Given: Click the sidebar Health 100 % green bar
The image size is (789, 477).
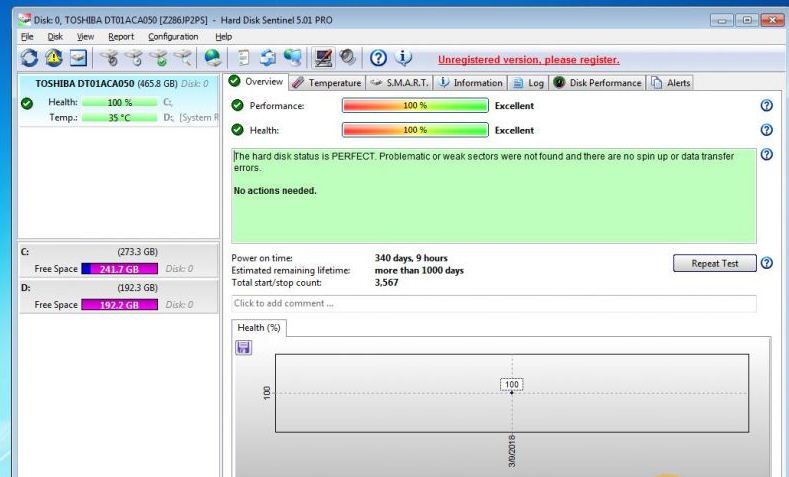Looking at the screenshot, I should coord(120,102).
